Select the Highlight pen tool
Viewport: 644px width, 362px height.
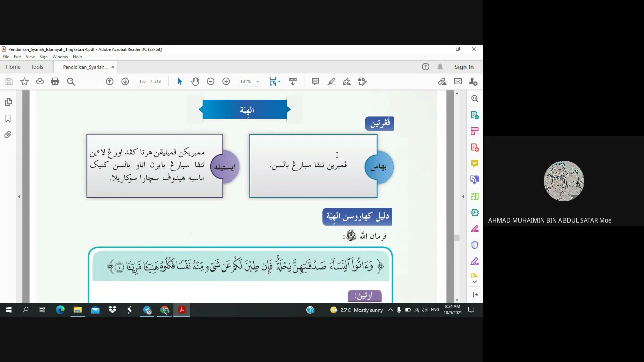(x=331, y=81)
